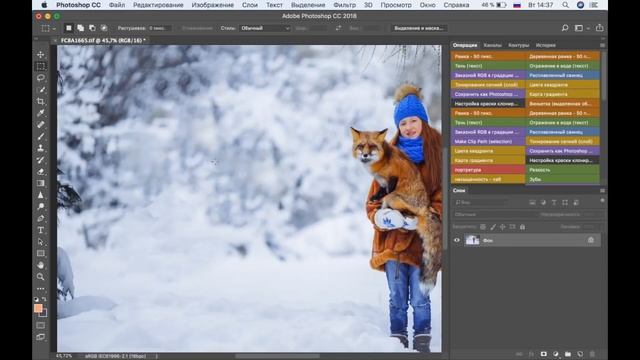This screenshot has height=360, width=640.
Task: Run the Make Clip Path (selection) action
Action: [x=488, y=141]
